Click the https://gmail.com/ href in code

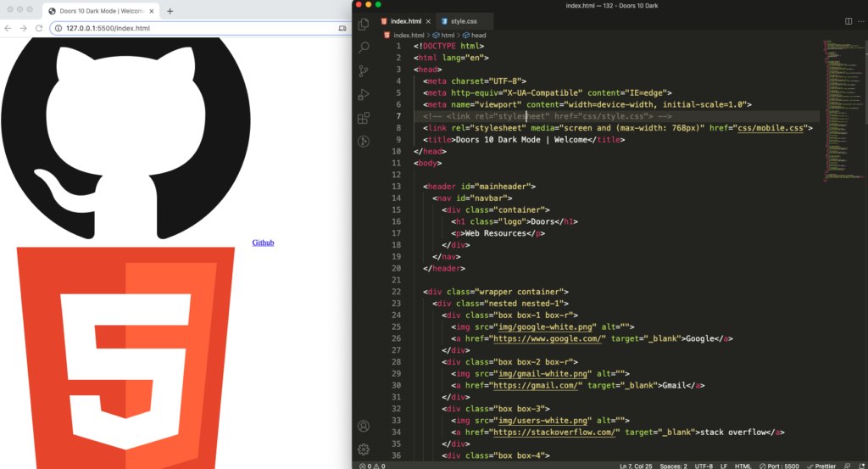pyautogui.click(x=536, y=385)
